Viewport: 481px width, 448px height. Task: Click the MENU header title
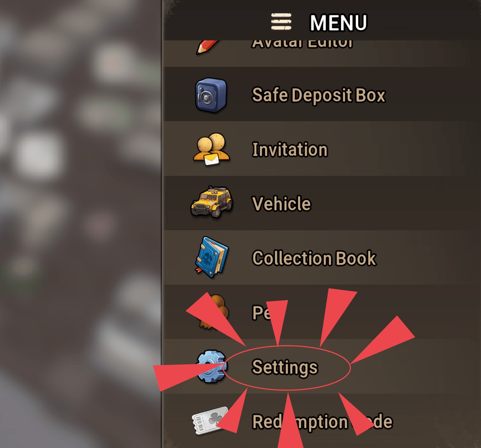point(338,23)
